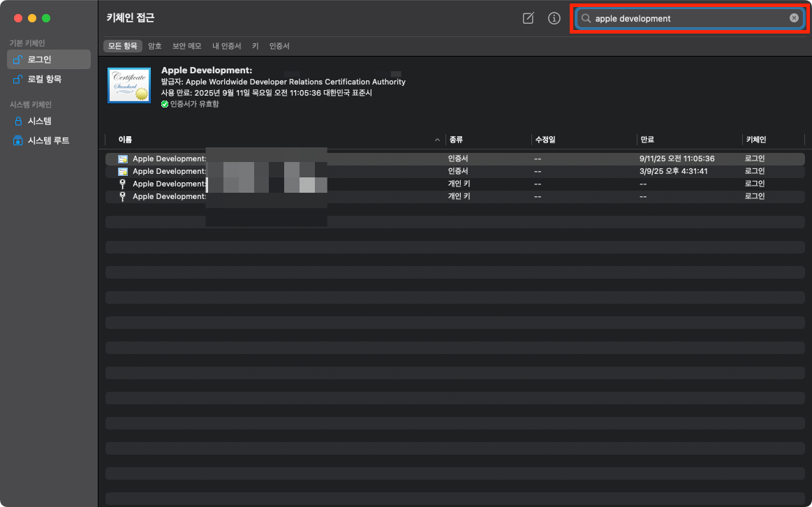Click the key icon of first 개인 키 row
The image size is (812, 507).
click(123, 184)
